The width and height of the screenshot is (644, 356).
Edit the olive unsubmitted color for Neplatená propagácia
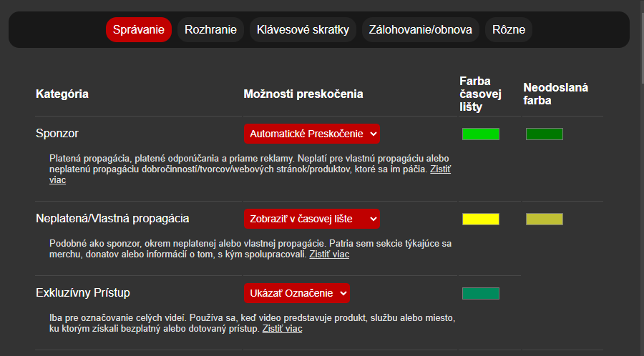[x=544, y=219]
